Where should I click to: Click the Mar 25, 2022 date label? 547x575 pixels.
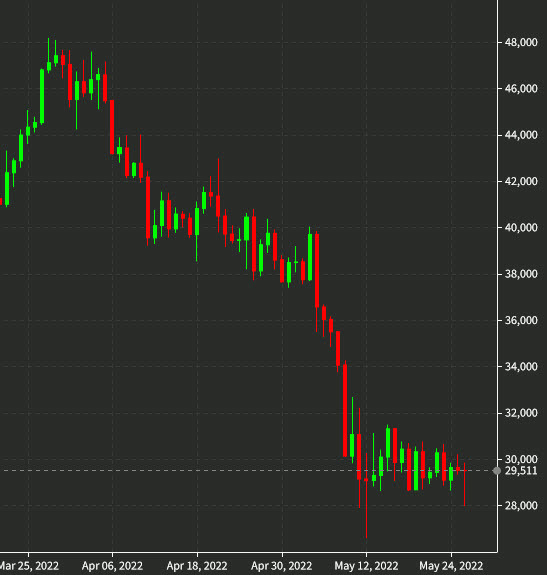tap(29, 566)
